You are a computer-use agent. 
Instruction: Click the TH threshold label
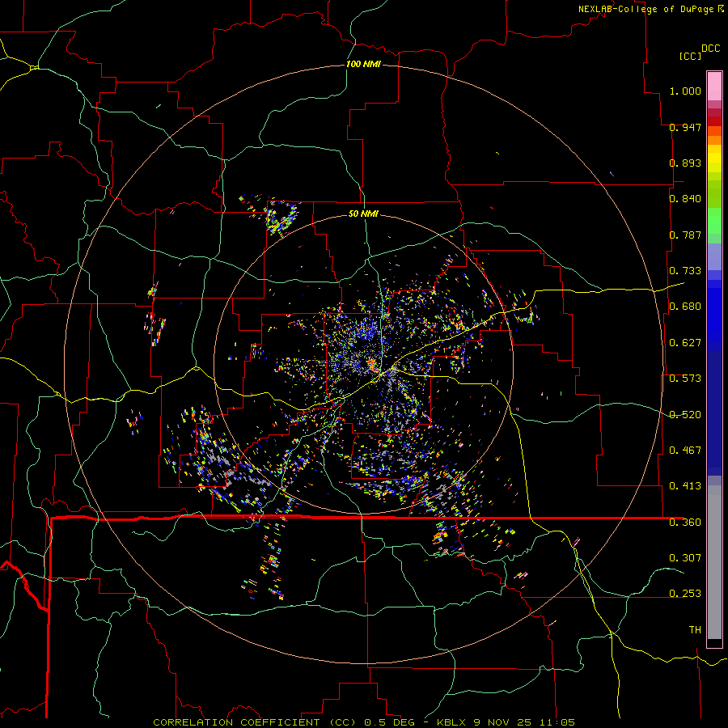coord(695,630)
